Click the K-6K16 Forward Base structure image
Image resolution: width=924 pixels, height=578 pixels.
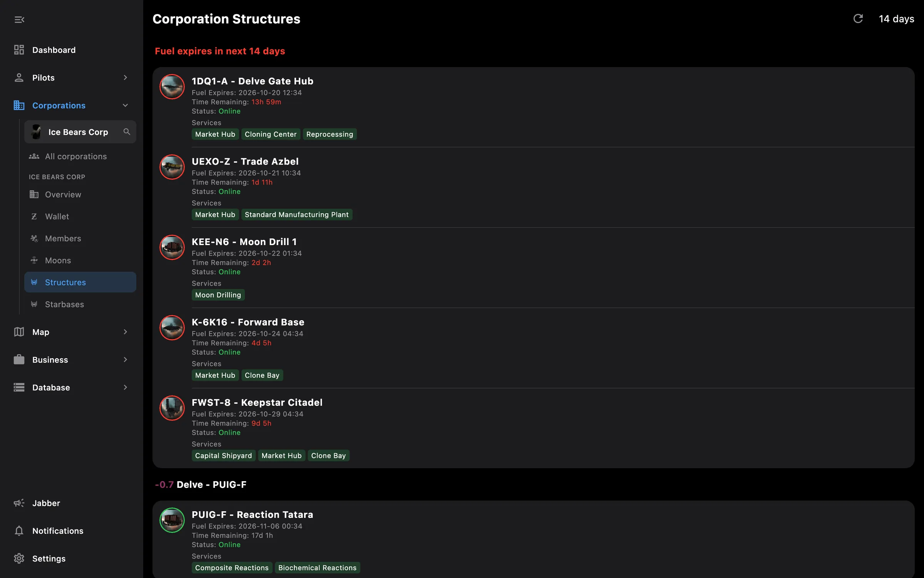(172, 328)
